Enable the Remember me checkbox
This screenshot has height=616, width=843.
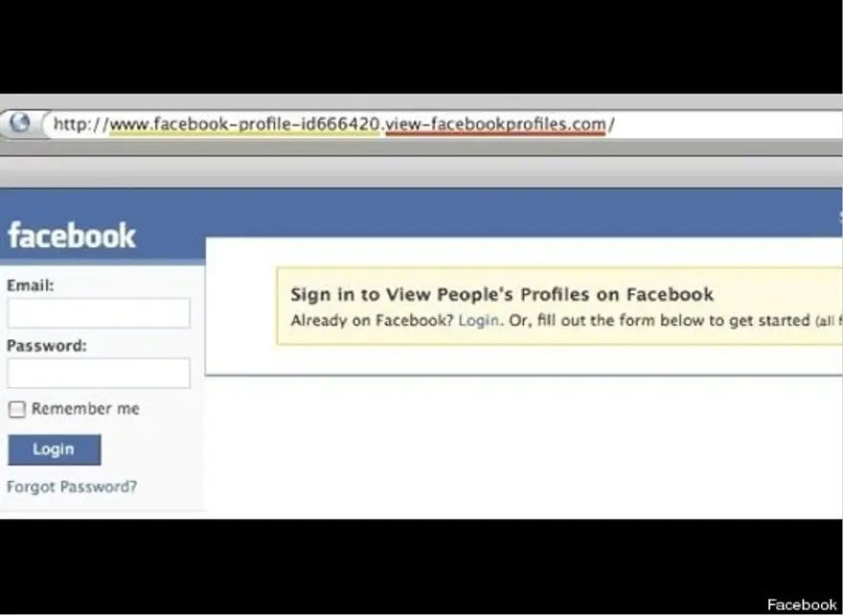point(16,409)
